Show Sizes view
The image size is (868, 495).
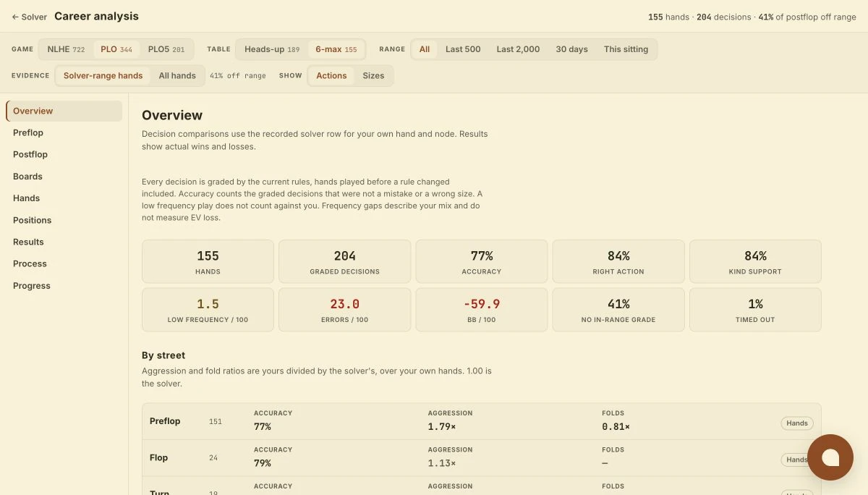click(373, 75)
